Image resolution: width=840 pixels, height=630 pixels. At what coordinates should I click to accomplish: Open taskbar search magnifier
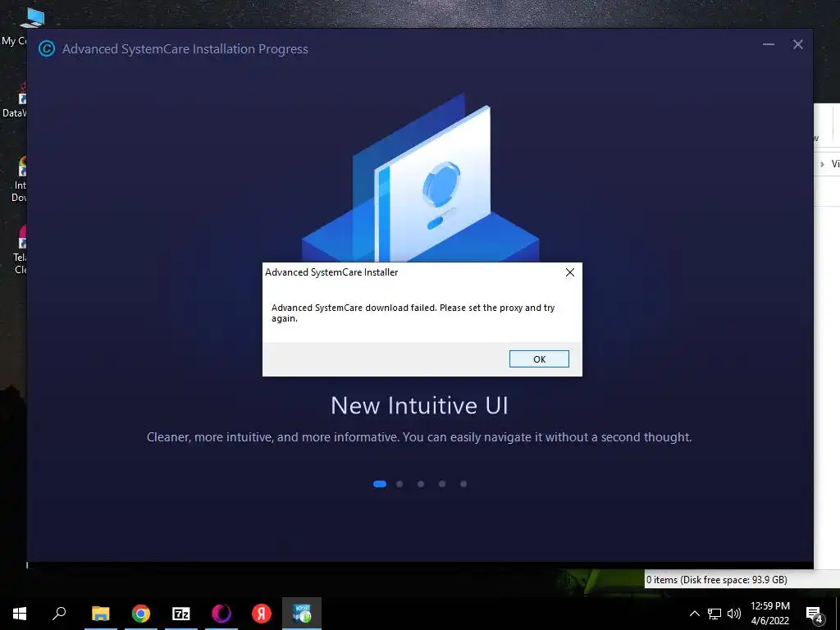pos(59,614)
